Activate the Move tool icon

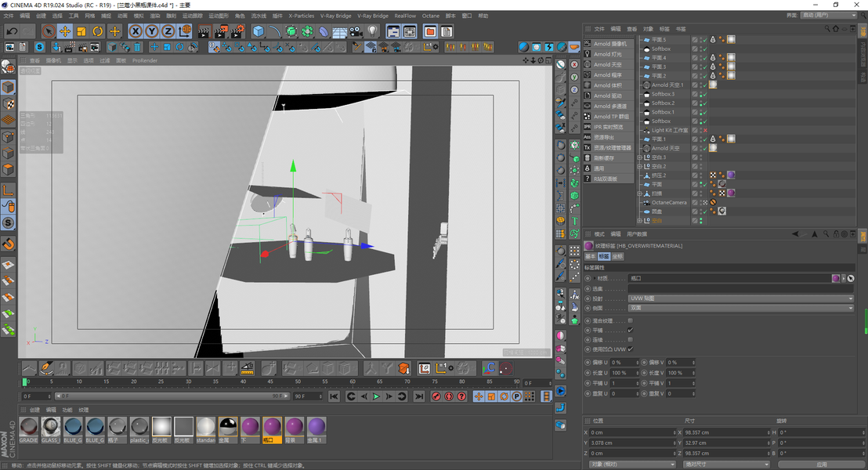tap(65, 31)
